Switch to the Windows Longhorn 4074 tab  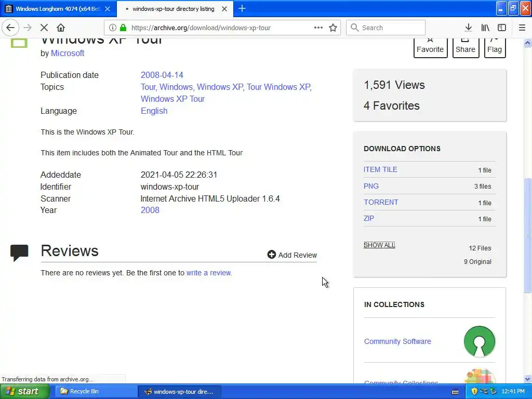click(x=58, y=9)
